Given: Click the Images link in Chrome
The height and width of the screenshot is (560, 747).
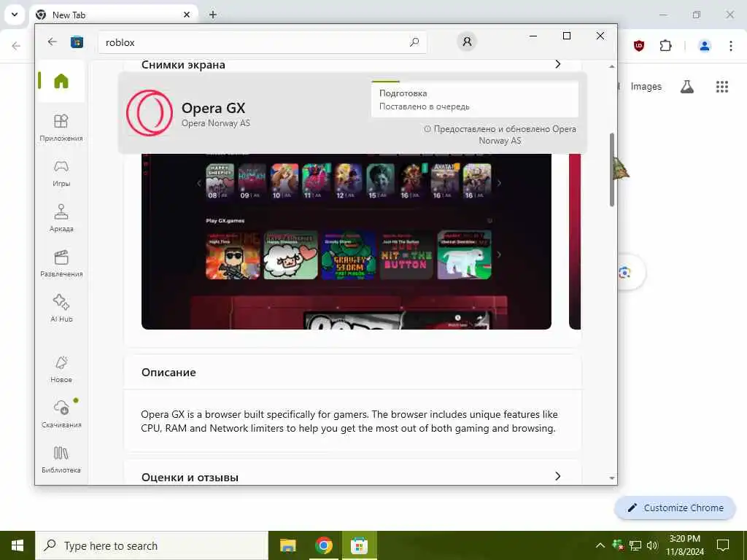Looking at the screenshot, I should pos(646,87).
